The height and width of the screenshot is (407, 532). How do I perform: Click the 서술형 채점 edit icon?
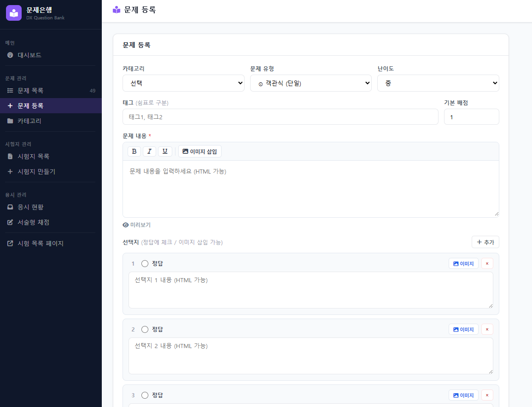tap(10, 222)
